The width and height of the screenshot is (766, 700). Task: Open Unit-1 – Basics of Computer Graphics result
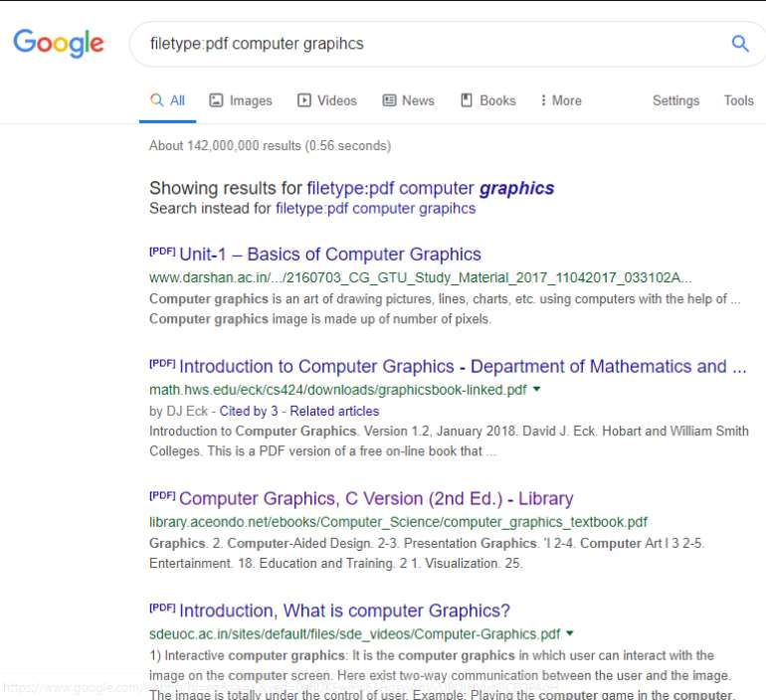[330, 255]
